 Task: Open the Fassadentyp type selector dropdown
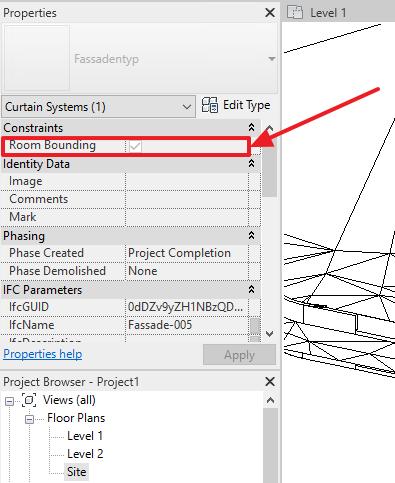pyautogui.click(x=272, y=59)
